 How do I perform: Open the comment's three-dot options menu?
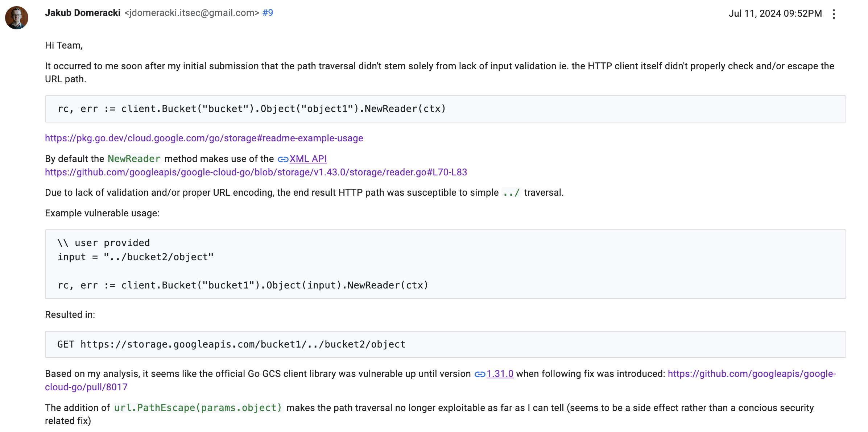tap(834, 14)
